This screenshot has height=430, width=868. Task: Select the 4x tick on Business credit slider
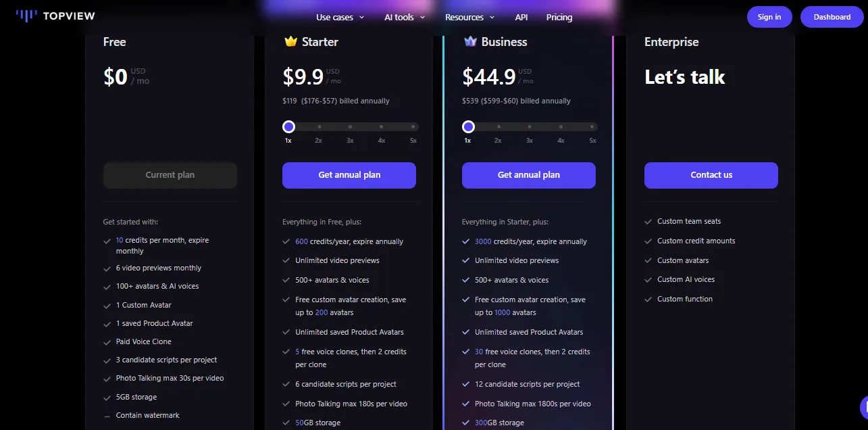click(561, 126)
